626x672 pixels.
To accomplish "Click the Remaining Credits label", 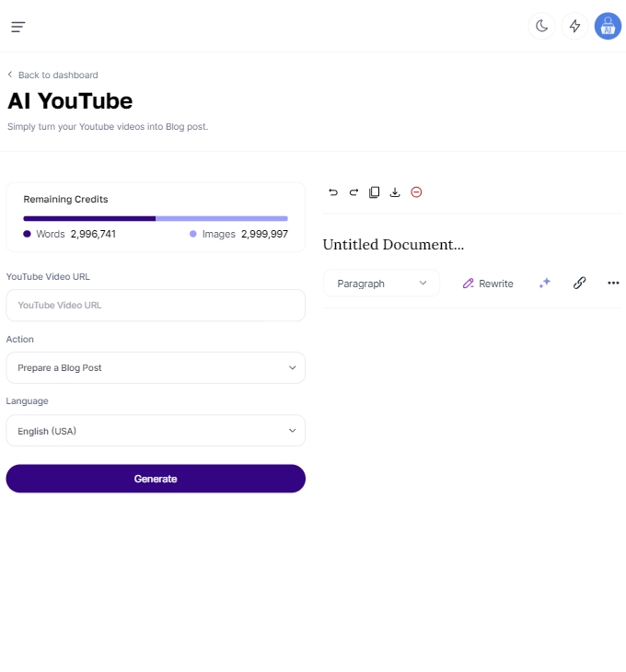I will point(65,199).
